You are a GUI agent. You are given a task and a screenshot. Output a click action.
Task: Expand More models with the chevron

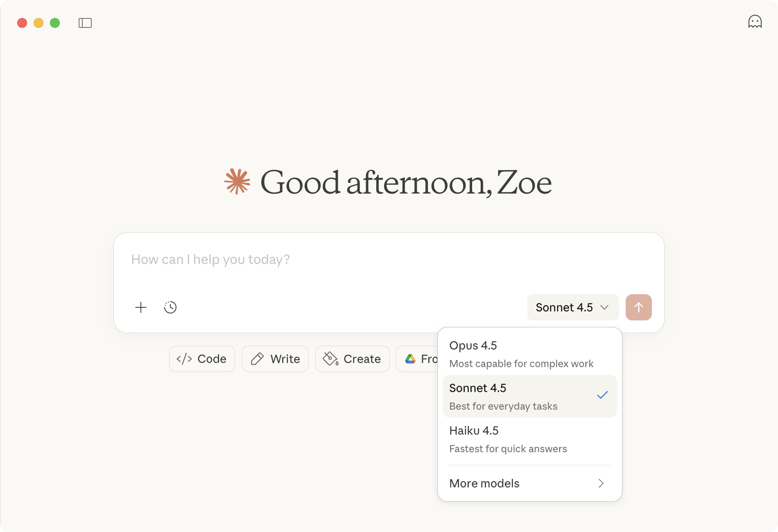click(601, 483)
